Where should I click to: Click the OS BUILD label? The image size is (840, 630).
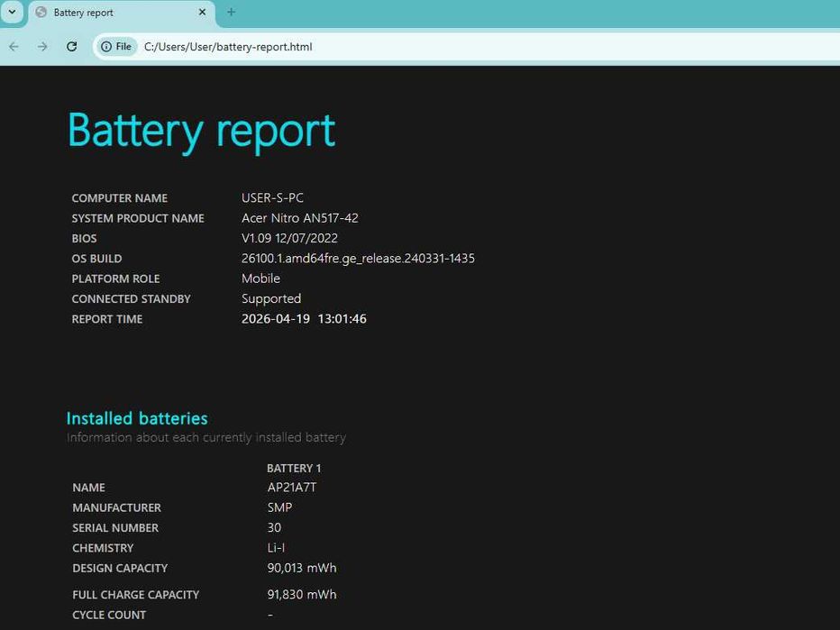coord(96,259)
